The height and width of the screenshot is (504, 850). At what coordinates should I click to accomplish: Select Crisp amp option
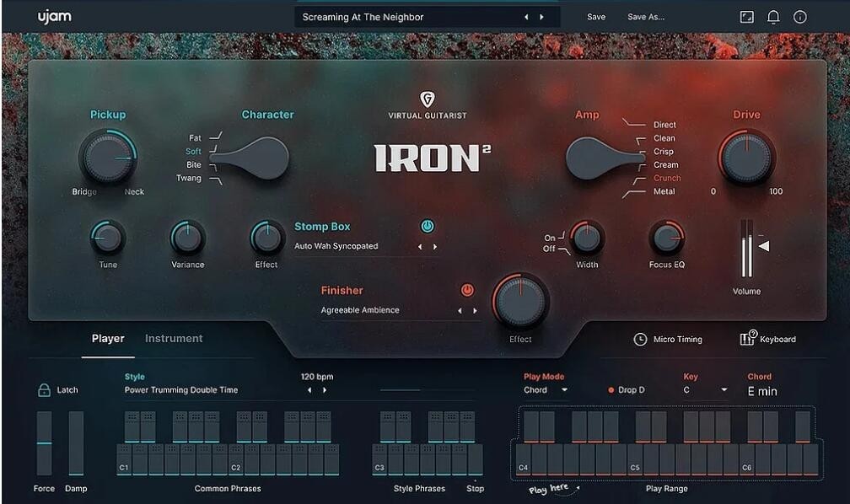click(x=664, y=152)
